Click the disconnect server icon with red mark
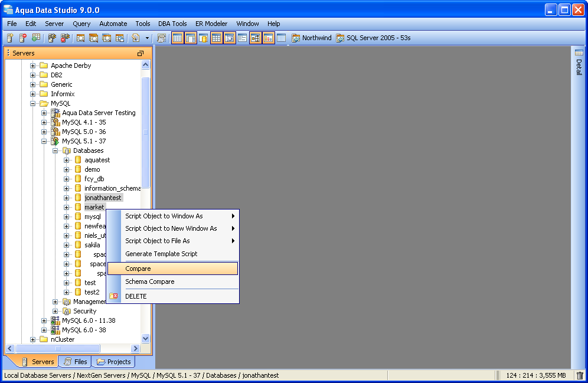Screen dimensions: 588x383 [66, 38]
